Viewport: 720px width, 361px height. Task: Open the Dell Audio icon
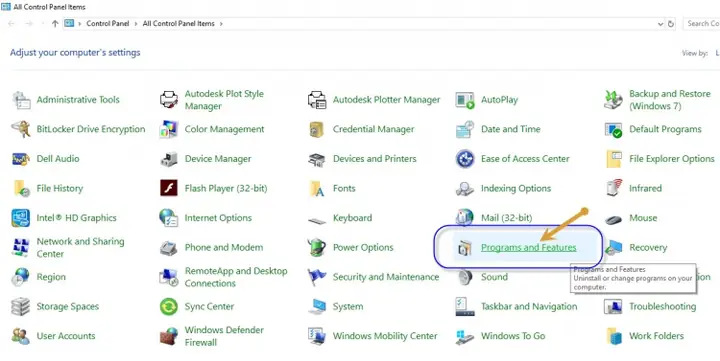[21, 159]
